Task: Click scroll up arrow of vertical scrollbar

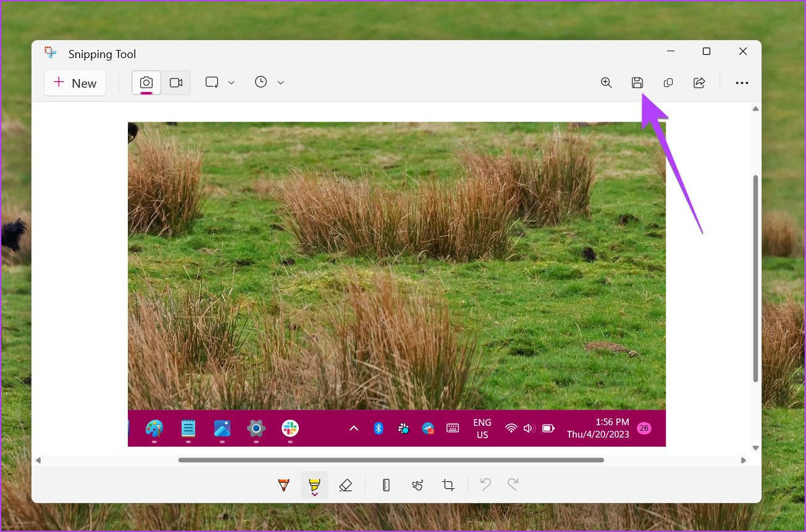Action: click(x=755, y=109)
